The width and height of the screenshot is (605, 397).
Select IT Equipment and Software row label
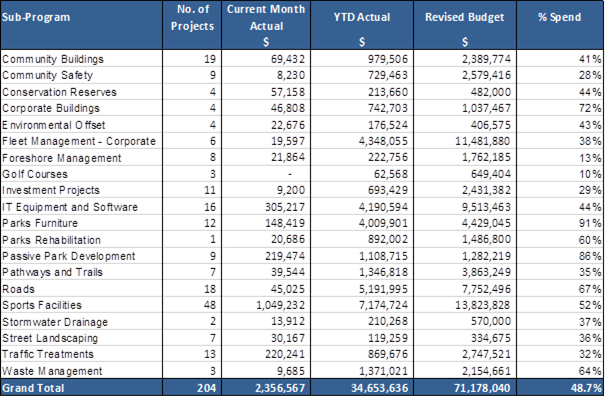70,207
